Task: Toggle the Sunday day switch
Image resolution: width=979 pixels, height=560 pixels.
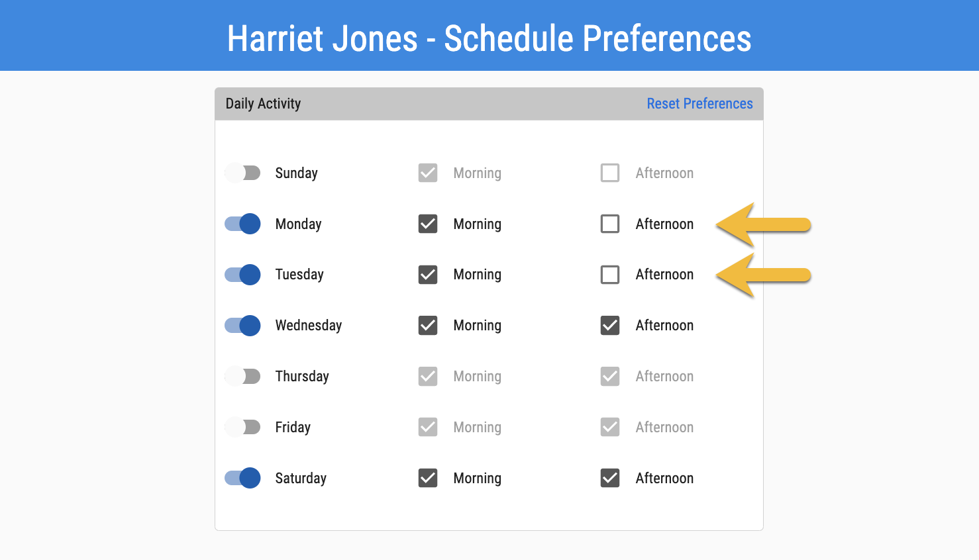Action: (x=242, y=173)
